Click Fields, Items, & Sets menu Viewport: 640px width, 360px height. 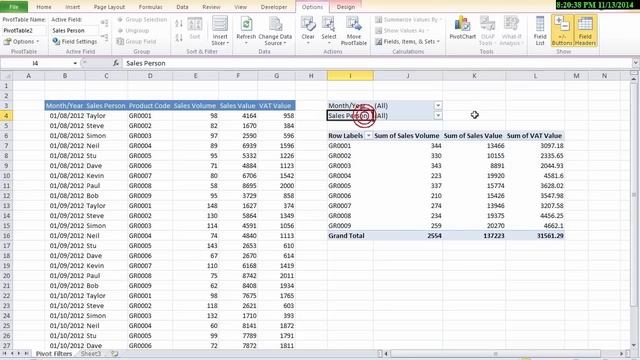(x=407, y=41)
